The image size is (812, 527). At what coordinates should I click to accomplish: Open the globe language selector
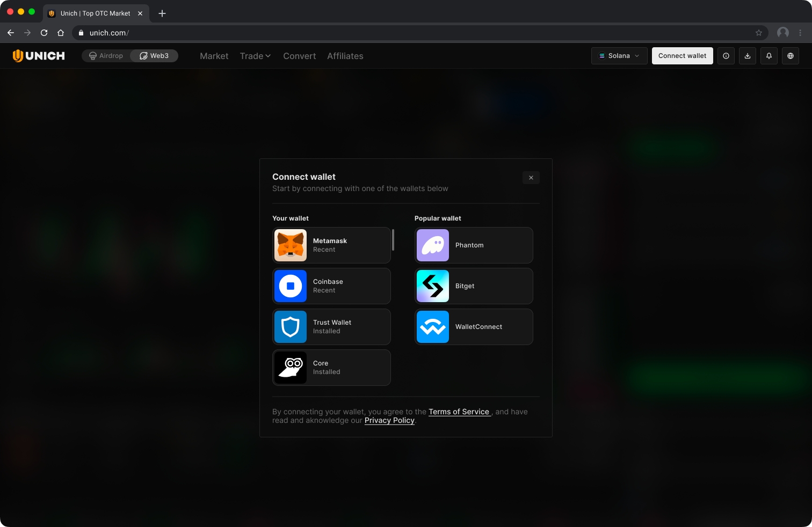tap(791, 56)
